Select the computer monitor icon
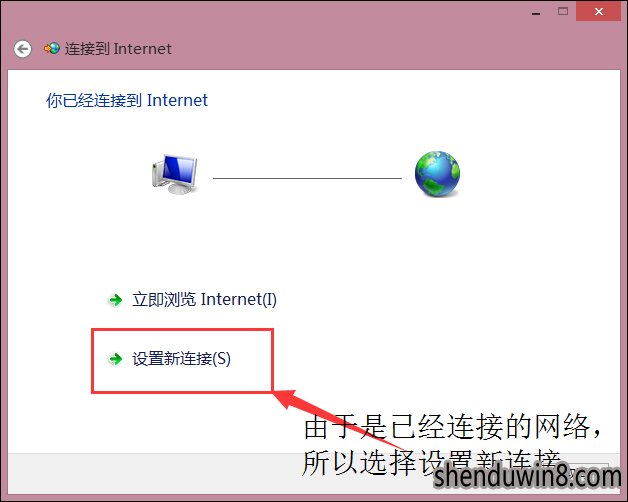Screen dimensions: 628x502 click(175, 174)
